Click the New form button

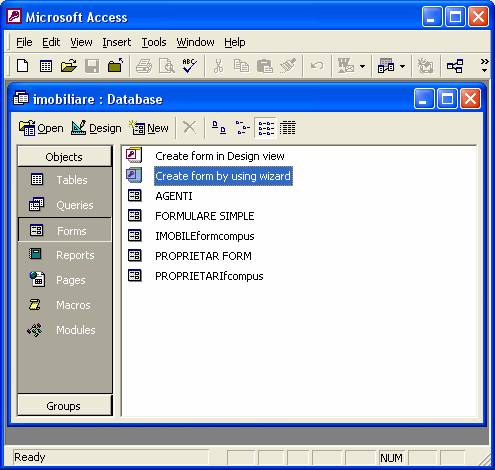(x=149, y=128)
